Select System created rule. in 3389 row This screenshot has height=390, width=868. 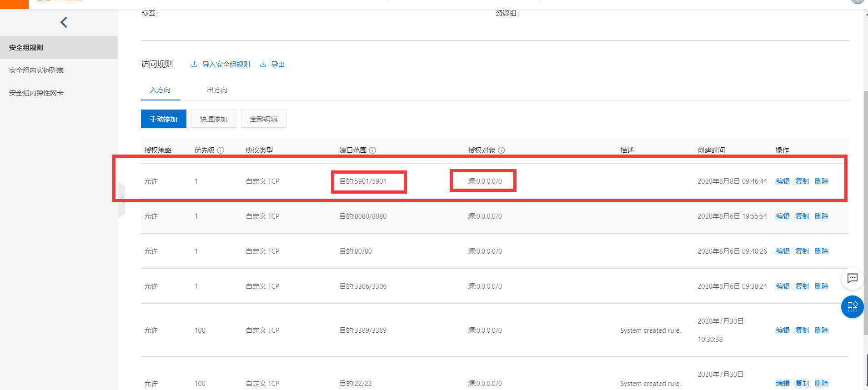pyautogui.click(x=650, y=330)
